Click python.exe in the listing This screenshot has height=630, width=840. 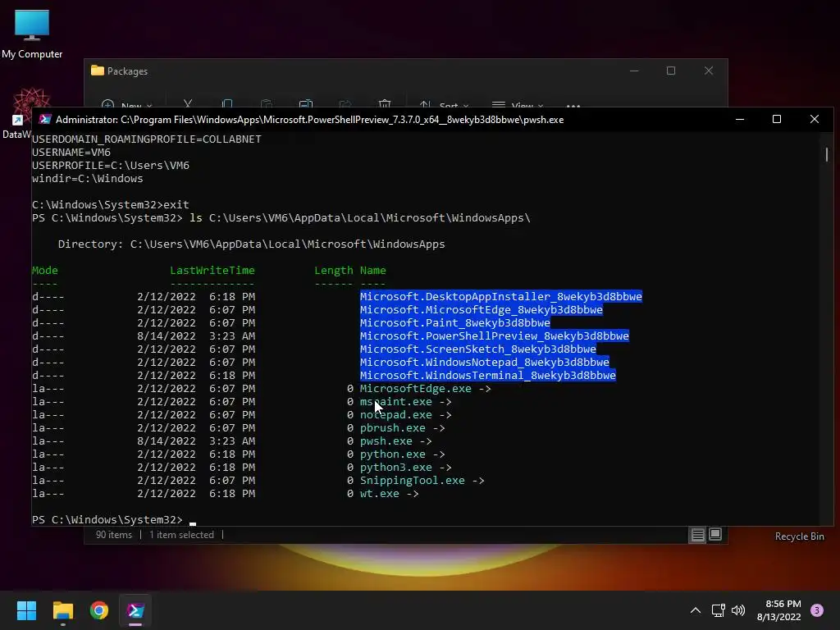(393, 454)
